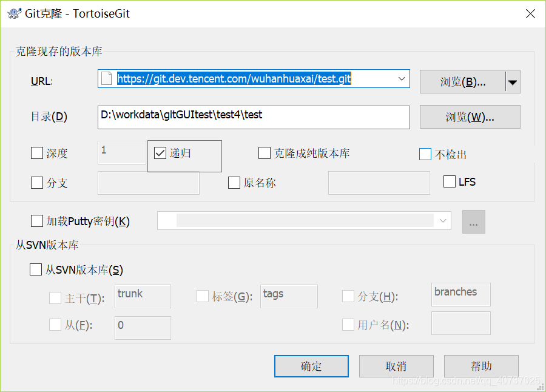Click the trunk text field
Screen dimensions: 546x392
point(143,296)
